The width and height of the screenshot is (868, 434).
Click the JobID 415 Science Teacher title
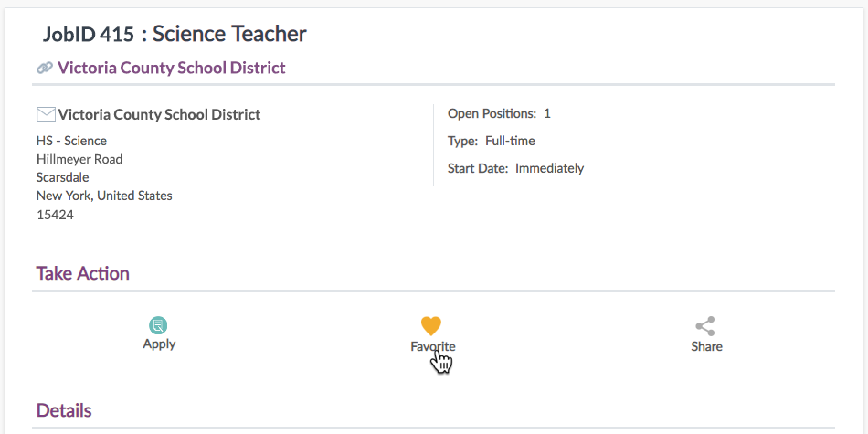point(175,35)
